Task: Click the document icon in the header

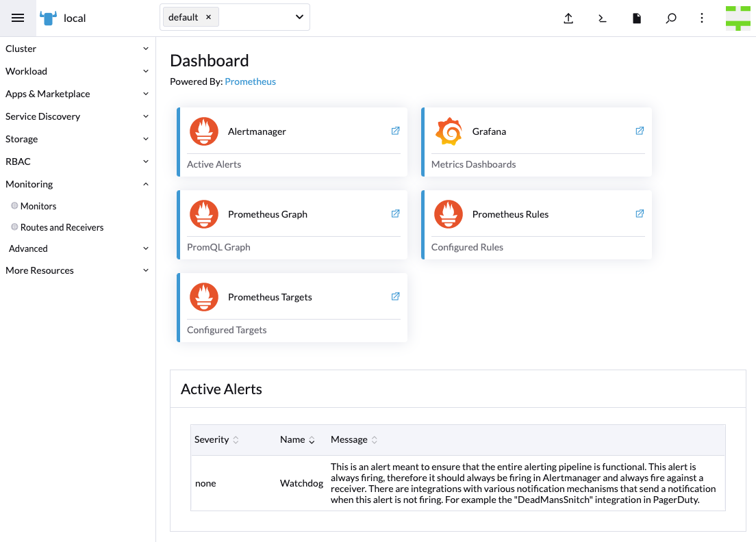Action: [x=637, y=18]
